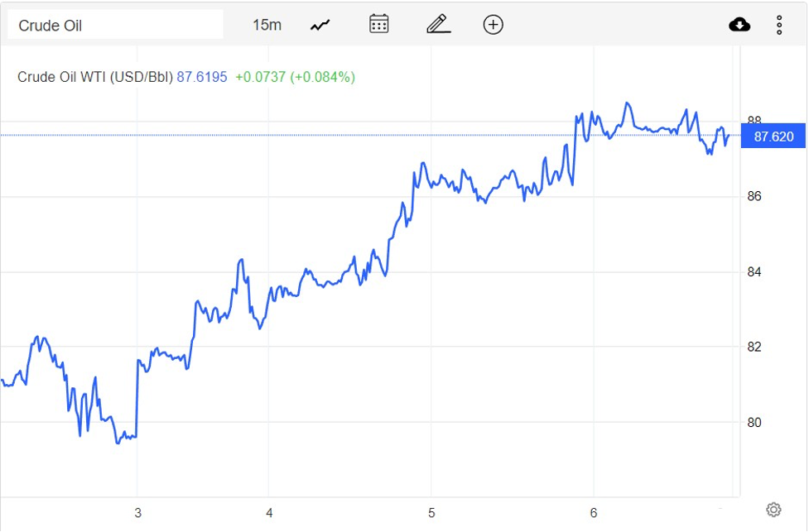
Task: Click the 87.6195 price value
Action: pos(202,77)
